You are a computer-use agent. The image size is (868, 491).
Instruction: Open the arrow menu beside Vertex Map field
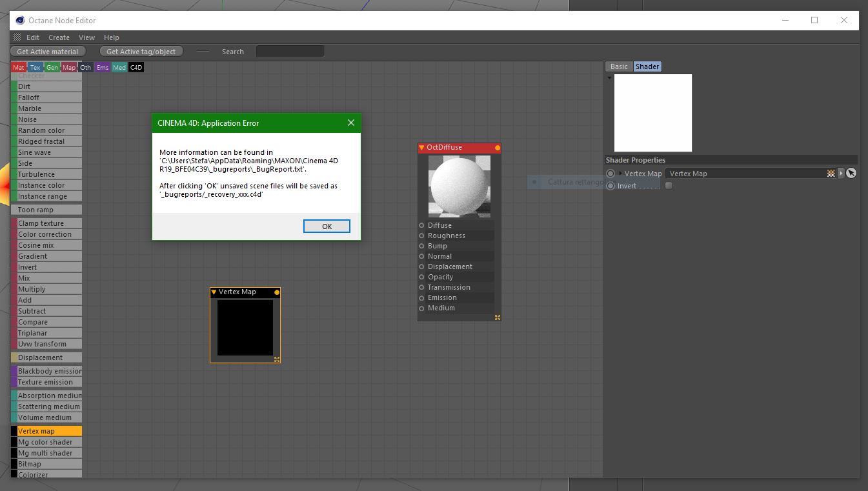841,174
